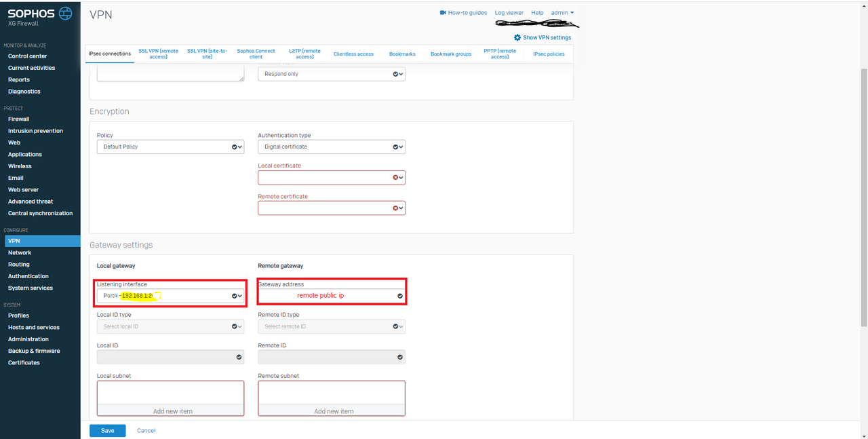Click the Local ID field

(x=170, y=356)
